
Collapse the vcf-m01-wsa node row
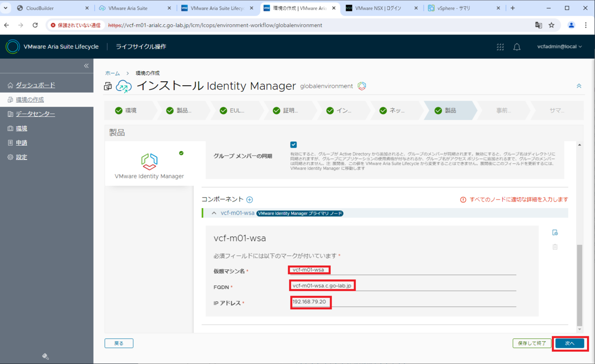[x=214, y=213]
